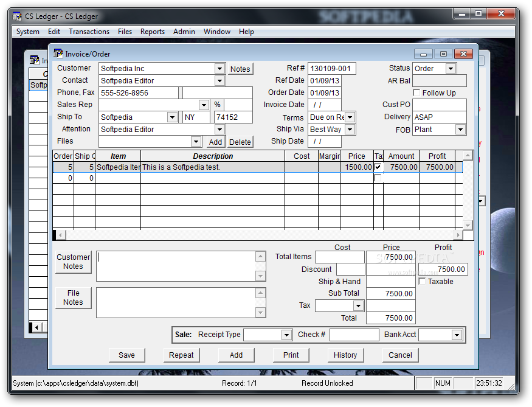Image resolution: width=532 pixels, height=407 pixels.
Task: Expand the FOB dropdown showing Plant
Action: click(x=460, y=130)
